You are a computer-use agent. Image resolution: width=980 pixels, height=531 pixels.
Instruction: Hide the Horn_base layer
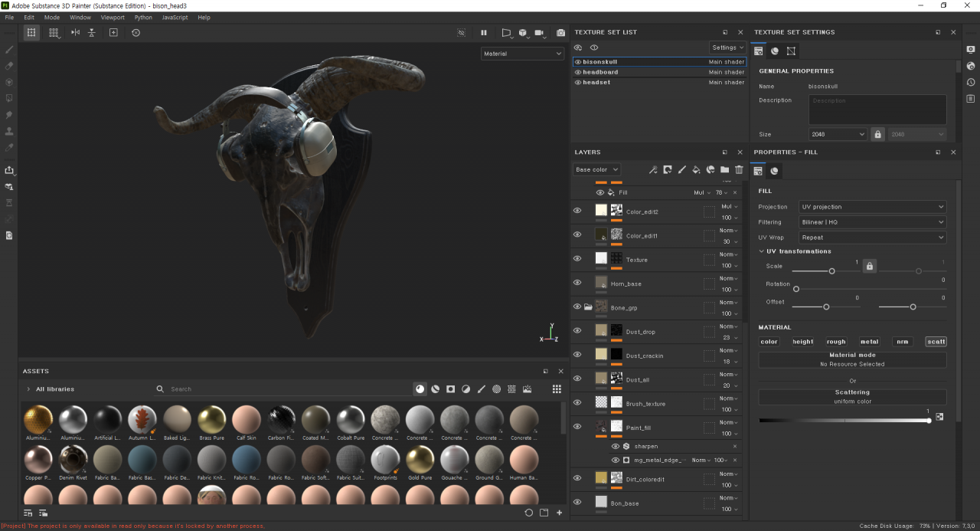point(577,283)
